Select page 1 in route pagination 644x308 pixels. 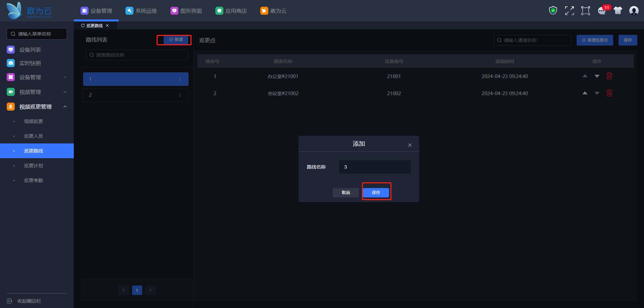[x=137, y=290]
